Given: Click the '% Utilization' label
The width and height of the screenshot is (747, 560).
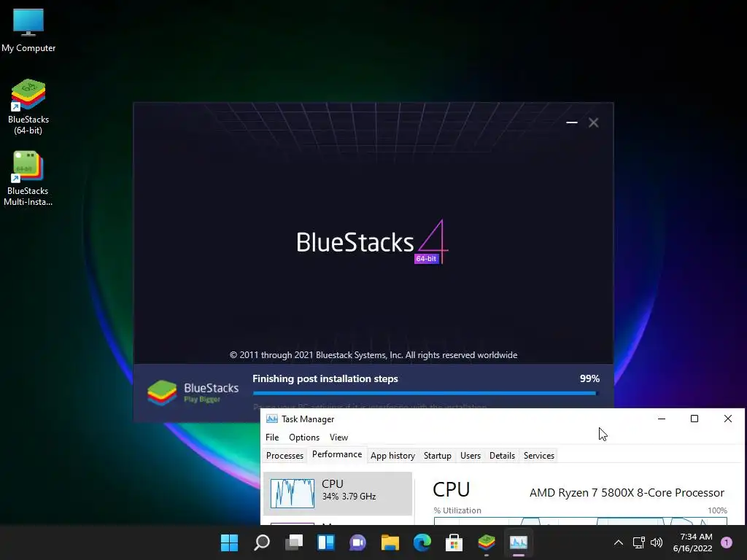Looking at the screenshot, I should click(x=457, y=510).
